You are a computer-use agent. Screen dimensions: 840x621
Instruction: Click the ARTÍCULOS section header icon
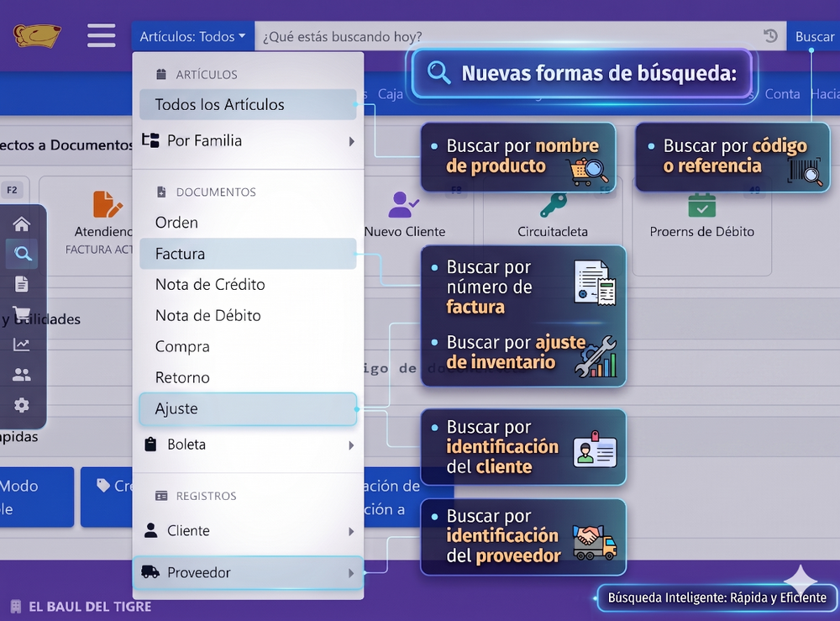coord(161,75)
